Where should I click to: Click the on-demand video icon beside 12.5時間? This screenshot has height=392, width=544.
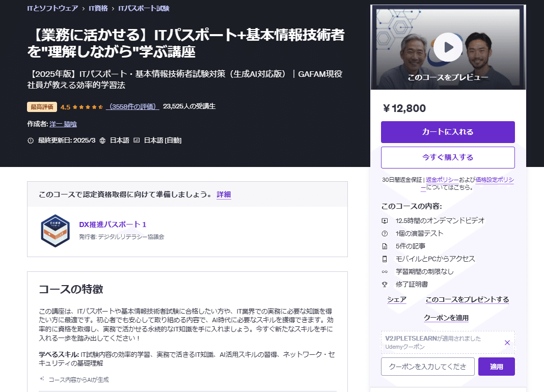click(385, 221)
